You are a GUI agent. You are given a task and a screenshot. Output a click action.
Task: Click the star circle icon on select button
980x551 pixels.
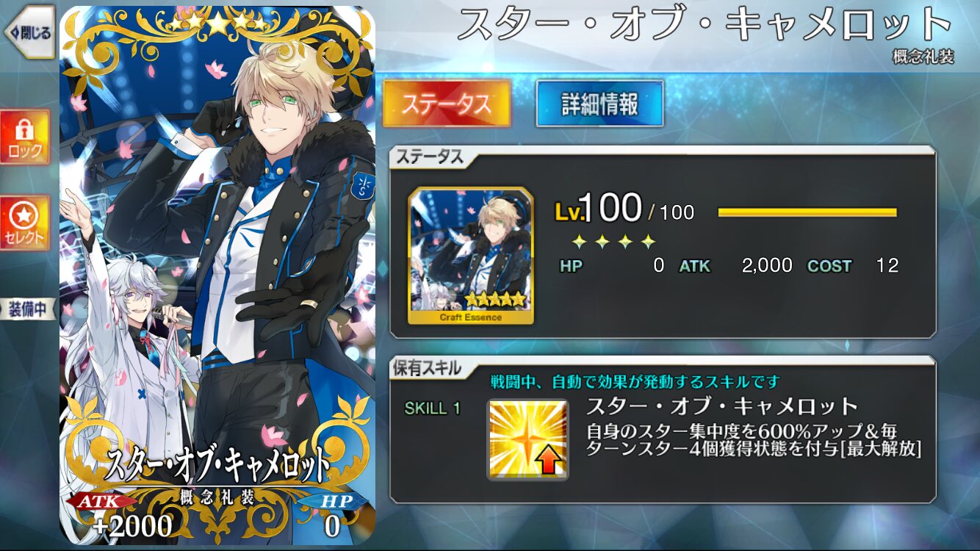click(x=25, y=215)
